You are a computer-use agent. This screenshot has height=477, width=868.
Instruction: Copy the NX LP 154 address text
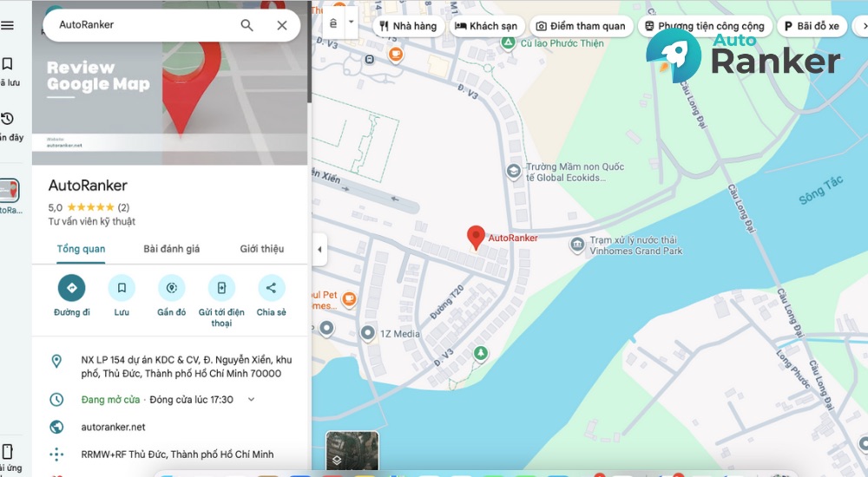186,366
